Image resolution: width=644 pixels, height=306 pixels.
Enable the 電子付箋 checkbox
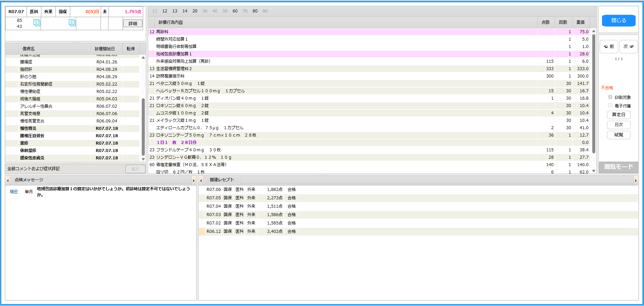point(610,106)
